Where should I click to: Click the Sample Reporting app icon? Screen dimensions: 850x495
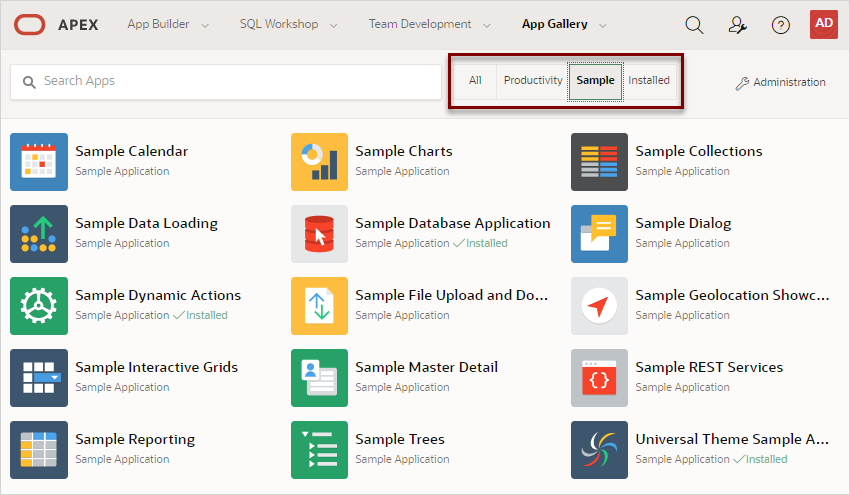[39, 450]
